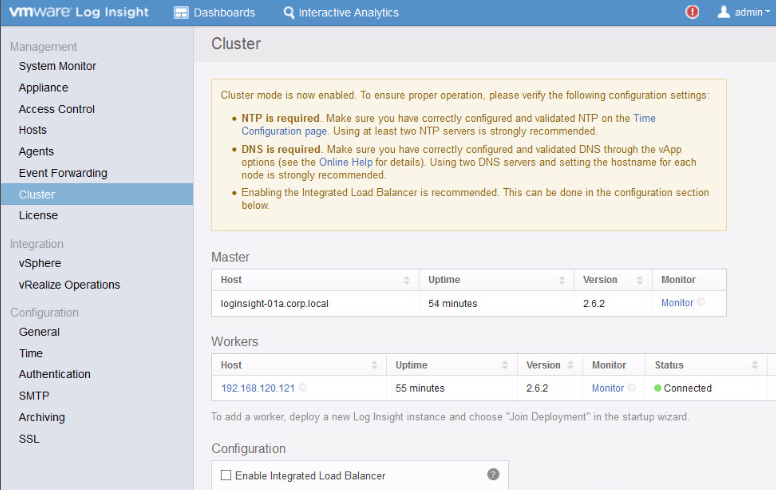
Task: Click the 54 minutes uptime cell
Action: pyautogui.click(x=496, y=303)
